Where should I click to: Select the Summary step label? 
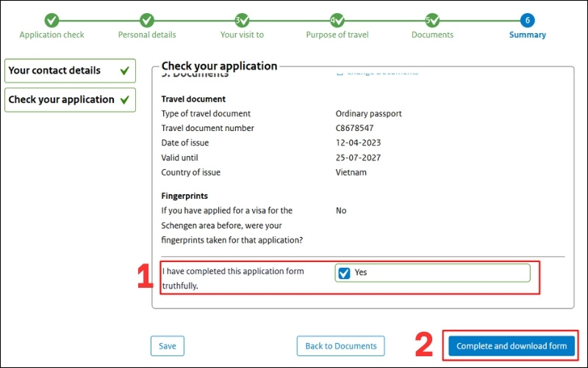pyautogui.click(x=527, y=35)
